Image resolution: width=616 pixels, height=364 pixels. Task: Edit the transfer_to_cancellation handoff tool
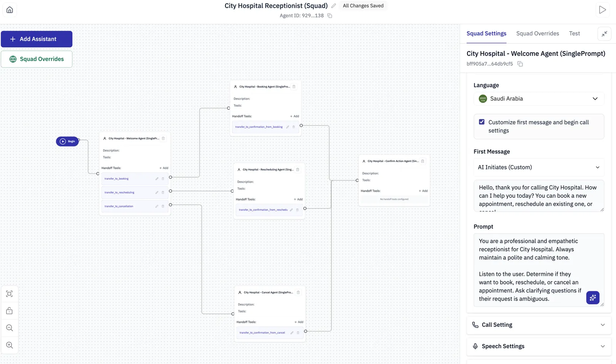tap(157, 206)
